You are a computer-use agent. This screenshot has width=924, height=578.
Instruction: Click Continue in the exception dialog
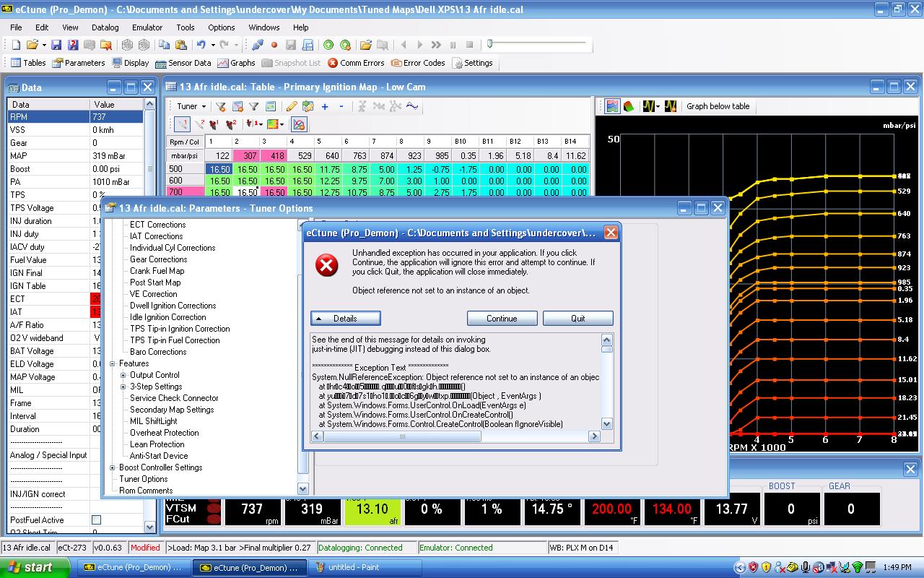pos(502,319)
